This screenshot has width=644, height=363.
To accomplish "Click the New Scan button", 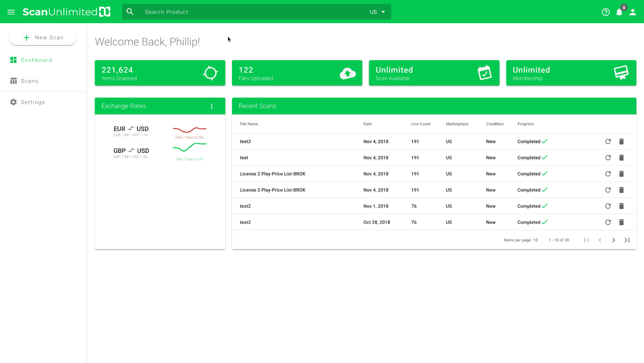I will [x=43, y=38].
